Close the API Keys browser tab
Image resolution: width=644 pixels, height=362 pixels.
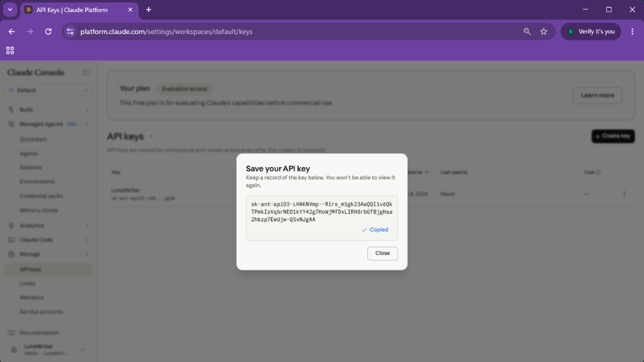(130, 10)
